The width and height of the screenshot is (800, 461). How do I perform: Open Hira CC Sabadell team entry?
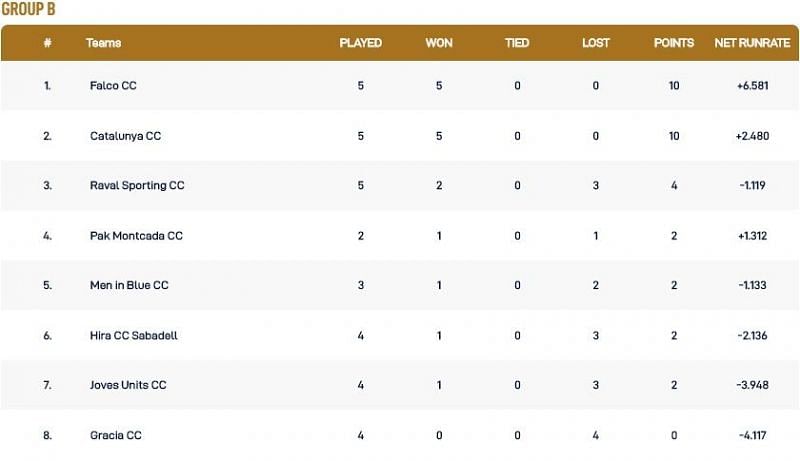133,336
